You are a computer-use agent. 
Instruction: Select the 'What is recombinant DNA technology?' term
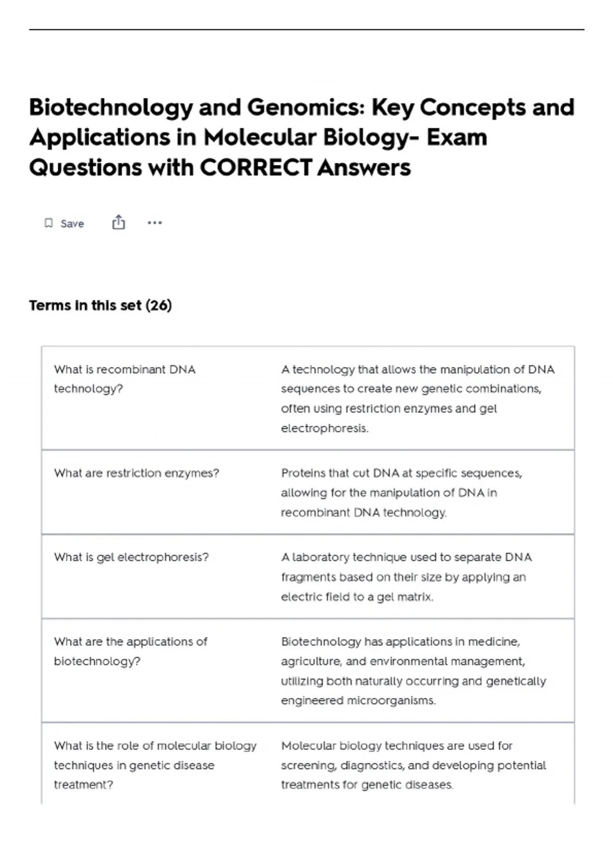coord(125,379)
